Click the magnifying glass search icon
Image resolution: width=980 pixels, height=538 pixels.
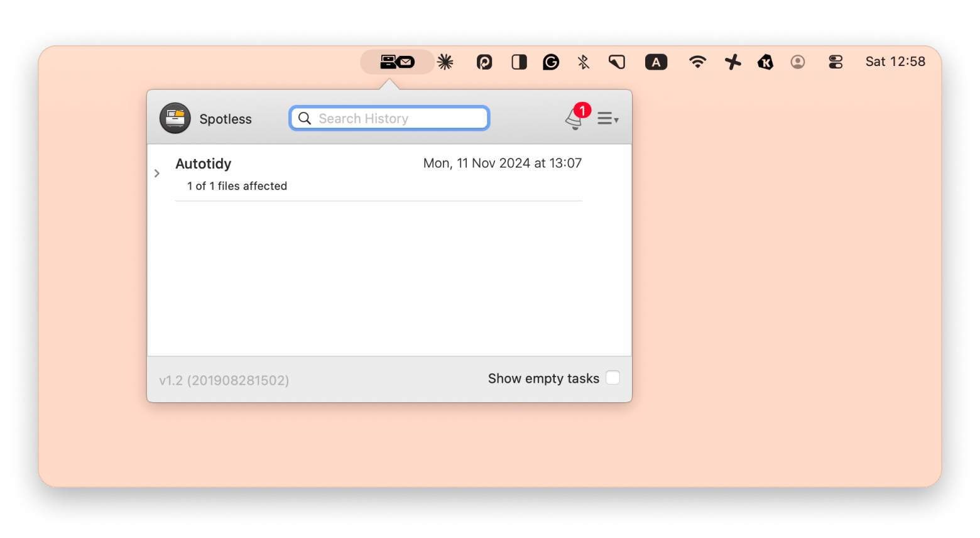305,118
